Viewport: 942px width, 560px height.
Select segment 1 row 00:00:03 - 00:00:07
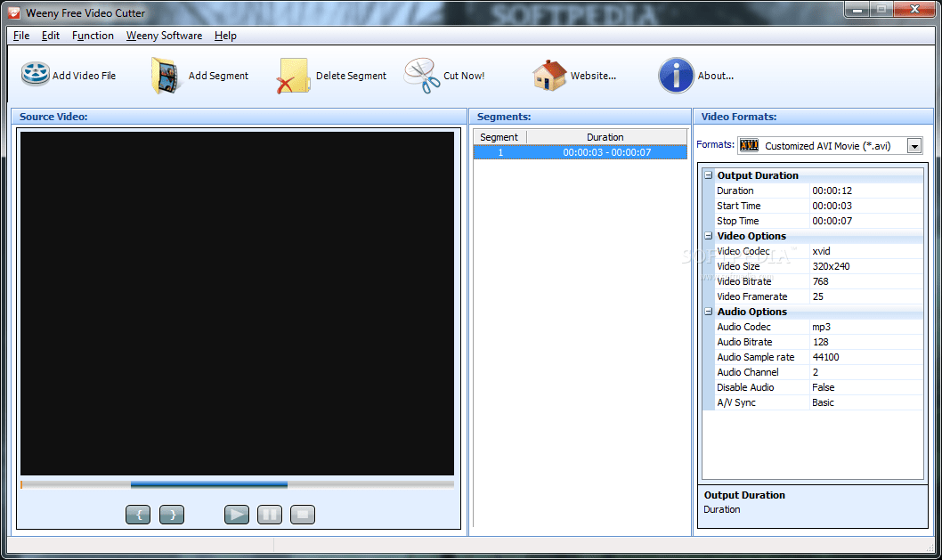[581, 152]
